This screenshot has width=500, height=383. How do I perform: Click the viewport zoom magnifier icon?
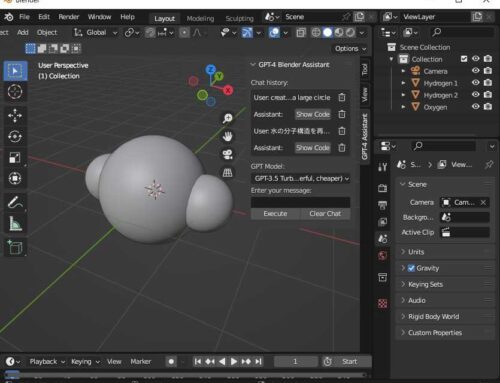click(228, 118)
